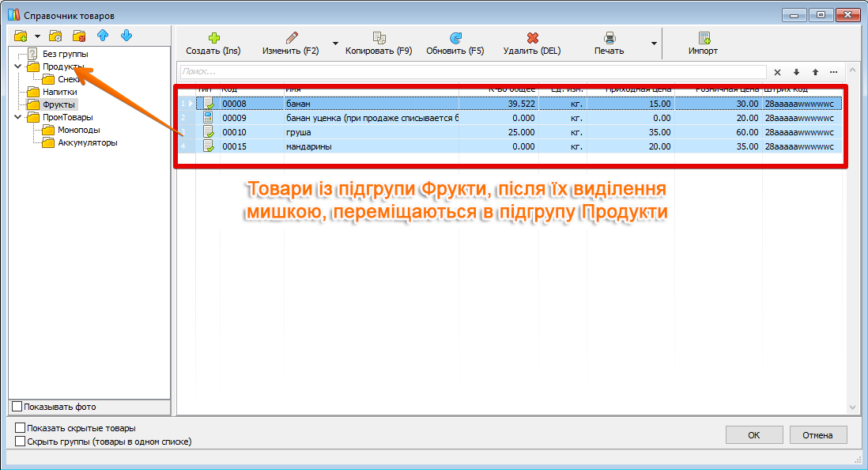Viewport: 868px width, 470px height.
Task: Click Создать (Ins) green plus button
Action: 213,44
